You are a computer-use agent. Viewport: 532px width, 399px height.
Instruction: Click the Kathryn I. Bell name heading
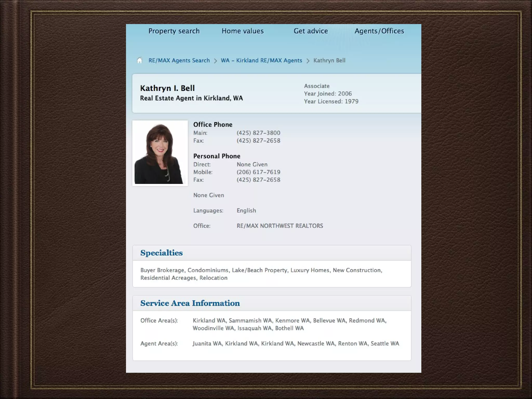click(167, 88)
